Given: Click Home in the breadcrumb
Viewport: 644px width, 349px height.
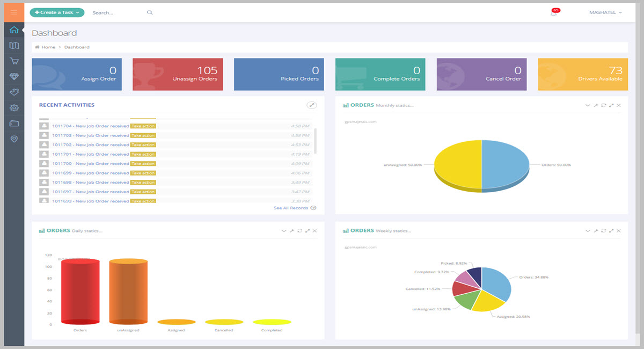Looking at the screenshot, I should 48,47.
